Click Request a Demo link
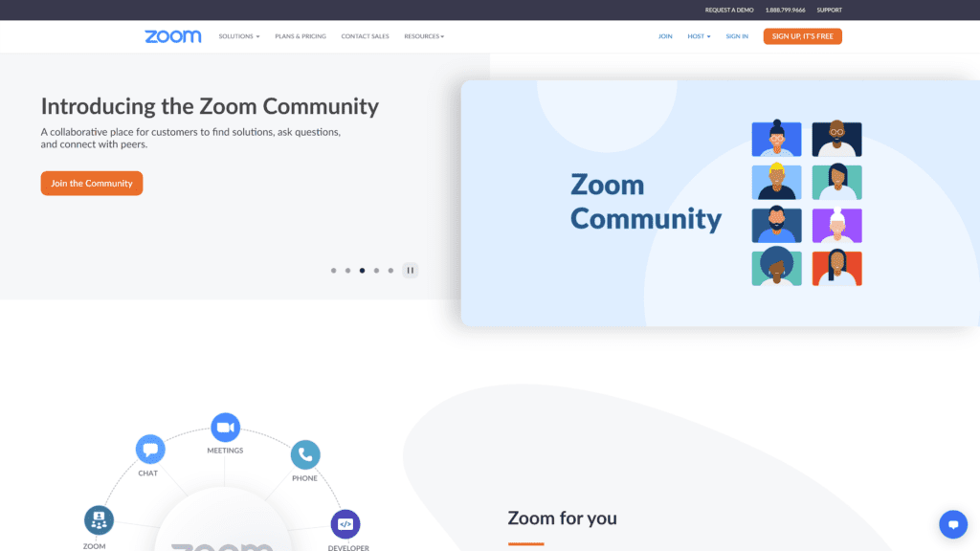980x551 pixels. (729, 10)
